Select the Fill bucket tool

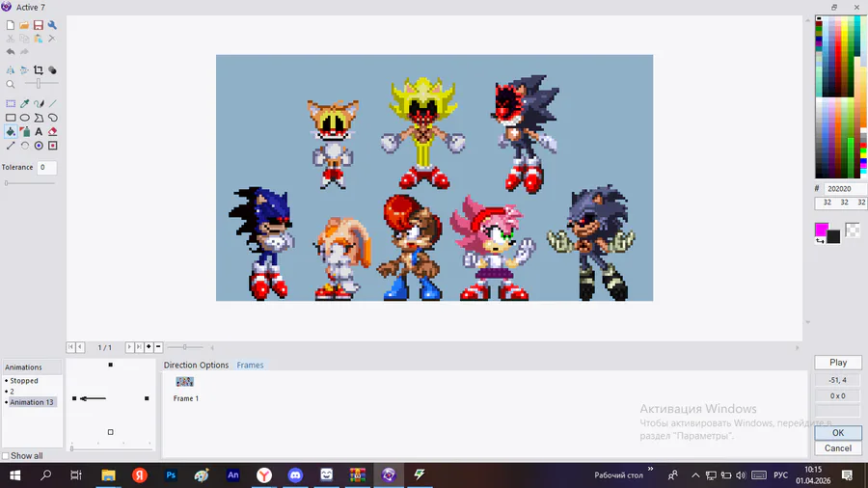pyautogui.click(x=11, y=132)
